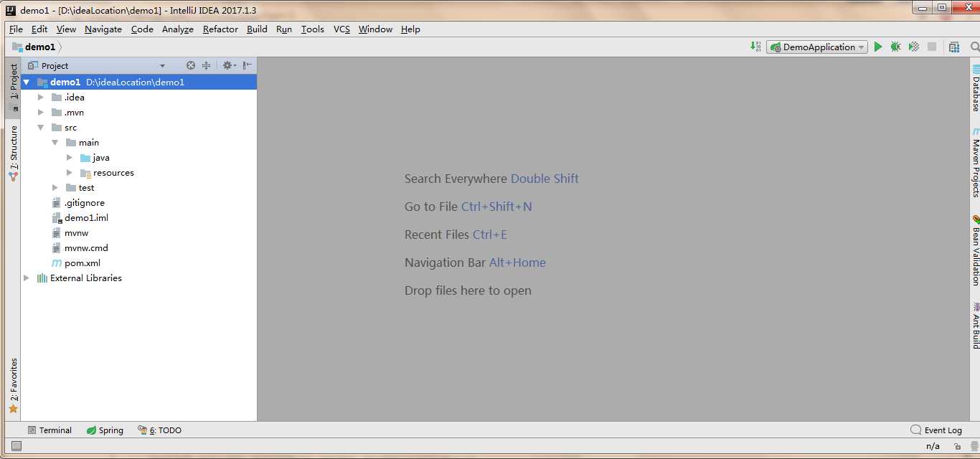The image size is (980, 459).
Task: Open the Code menu
Action: (142, 29)
